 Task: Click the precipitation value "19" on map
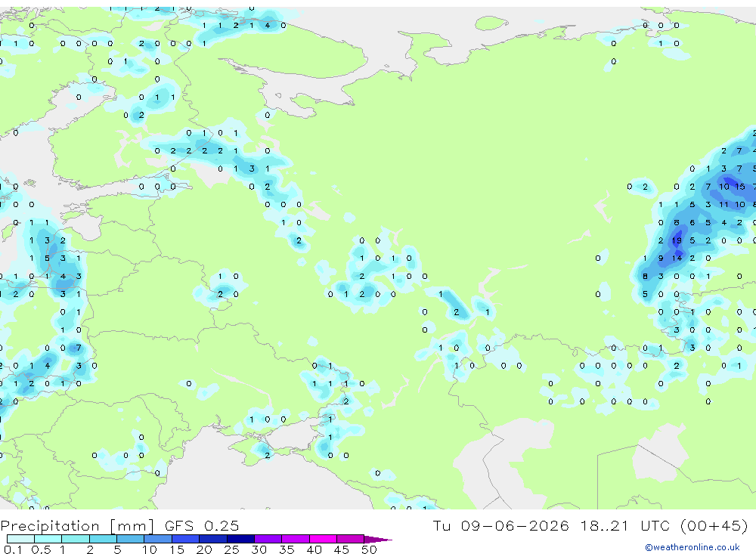click(677, 240)
